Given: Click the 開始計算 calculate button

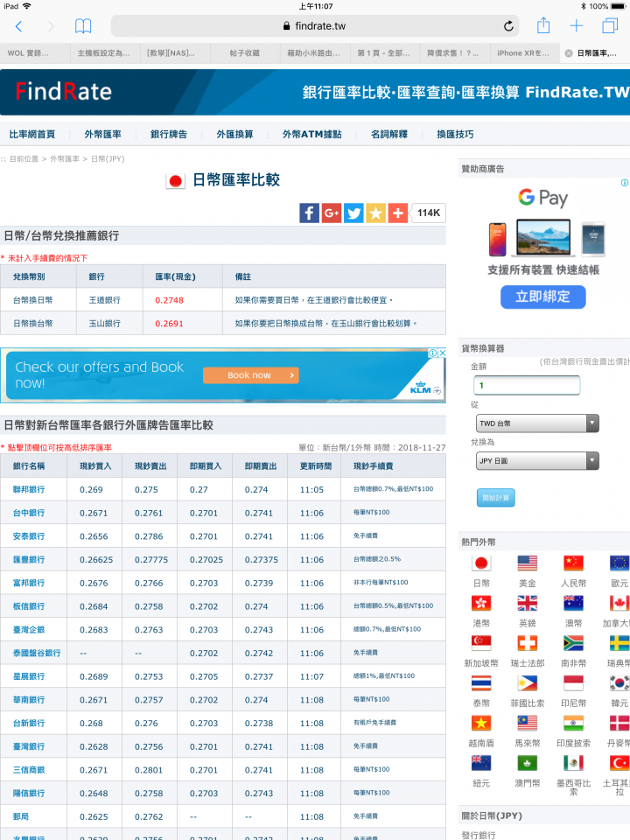Looking at the screenshot, I should coord(496,498).
